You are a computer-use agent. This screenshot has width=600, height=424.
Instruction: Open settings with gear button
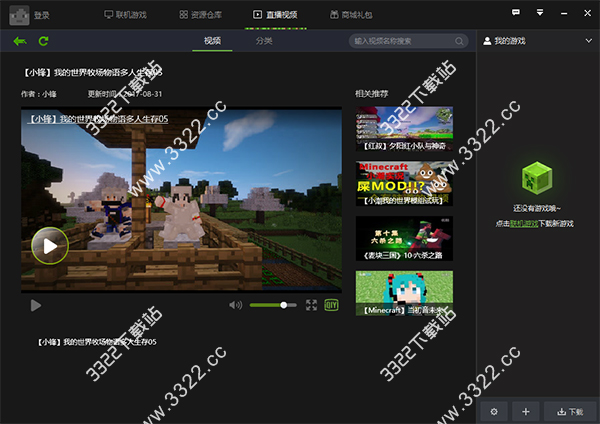pyautogui.click(x=494, y=412)
